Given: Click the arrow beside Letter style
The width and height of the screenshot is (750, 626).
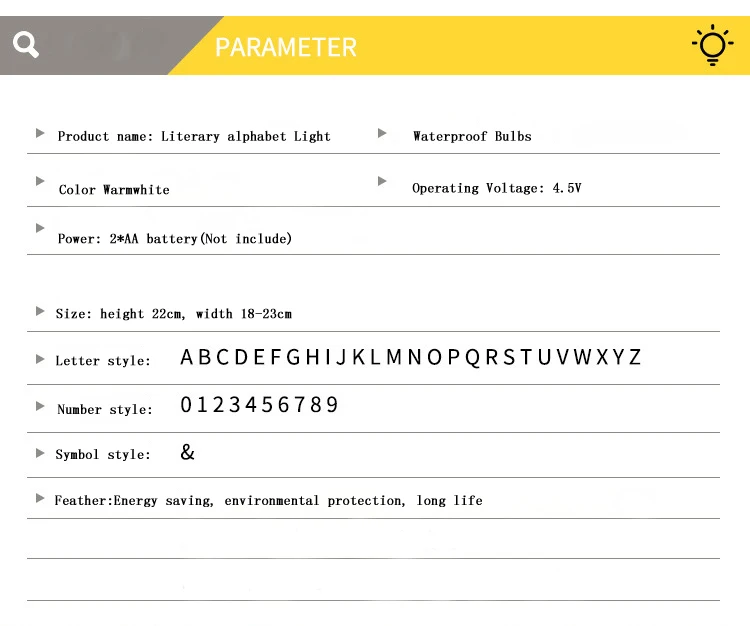Looking at the screenshot, I should click(40, 359).
